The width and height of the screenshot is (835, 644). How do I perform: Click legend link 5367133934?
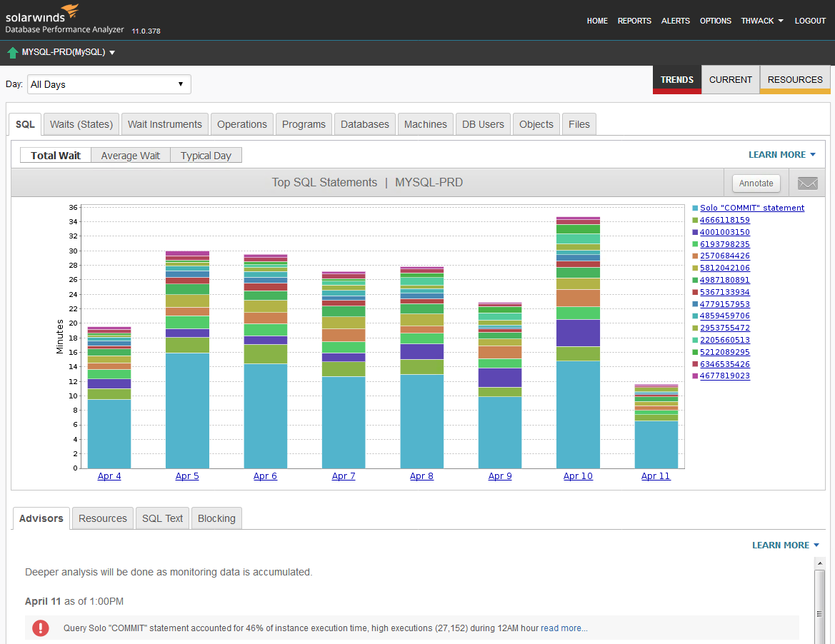tap(725, 292)
